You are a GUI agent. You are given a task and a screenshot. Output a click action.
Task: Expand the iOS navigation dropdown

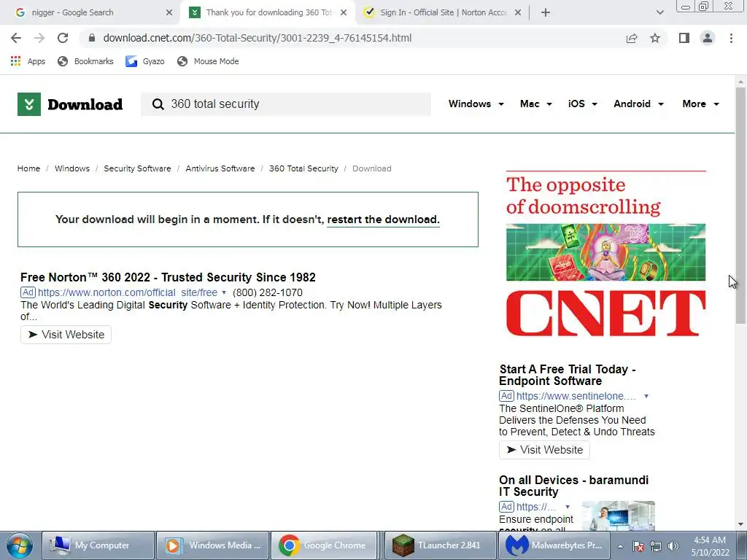tap(583, 104)
